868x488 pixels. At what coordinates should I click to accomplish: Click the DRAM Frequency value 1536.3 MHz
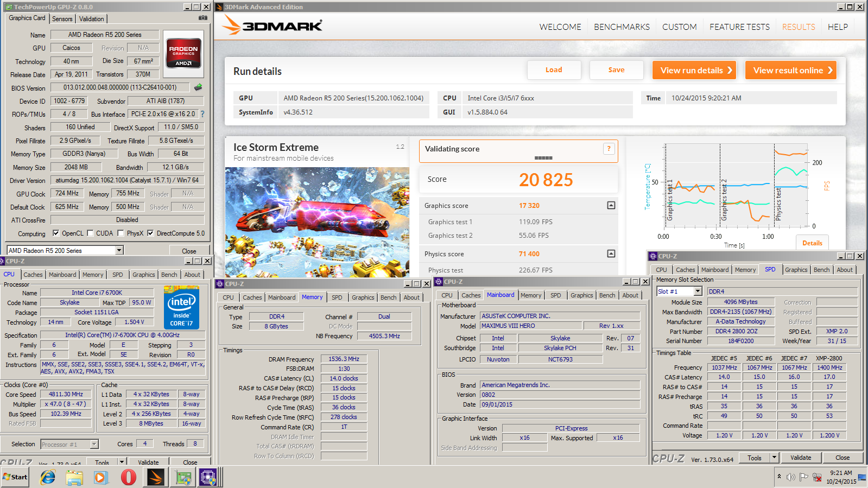344,359
